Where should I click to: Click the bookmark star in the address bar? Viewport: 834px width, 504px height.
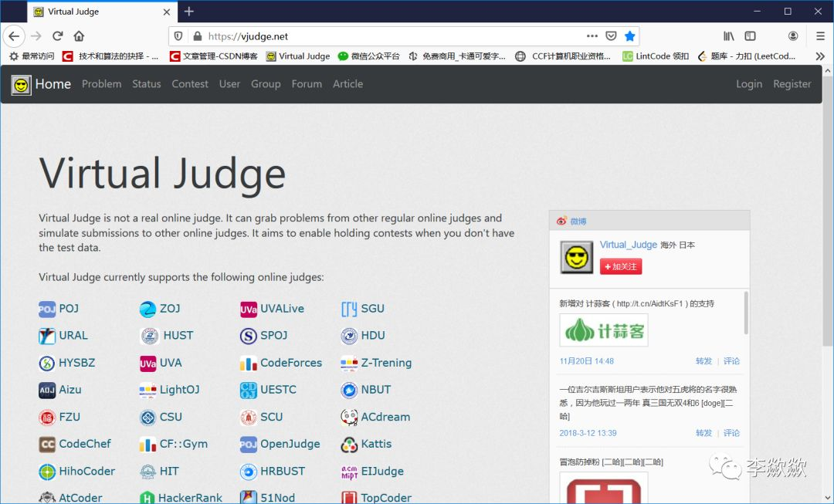[630, 36]
